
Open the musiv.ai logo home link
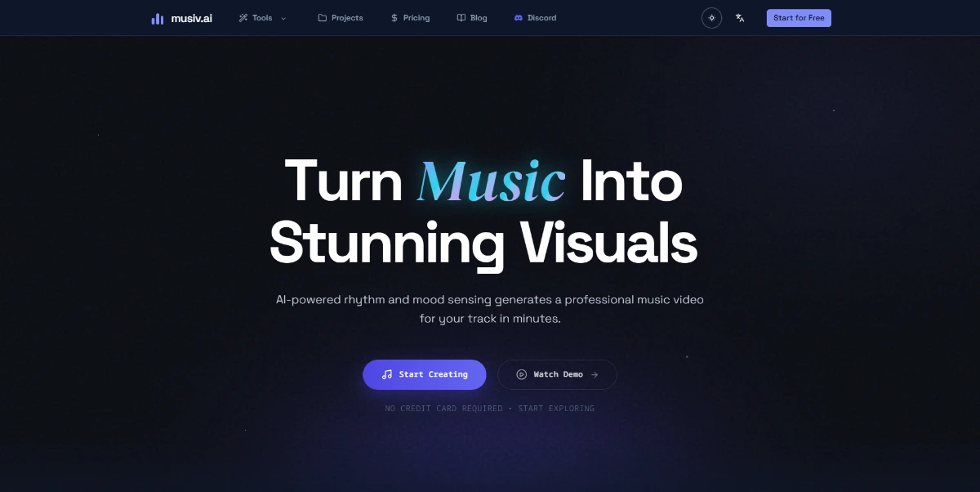point(181,18)
